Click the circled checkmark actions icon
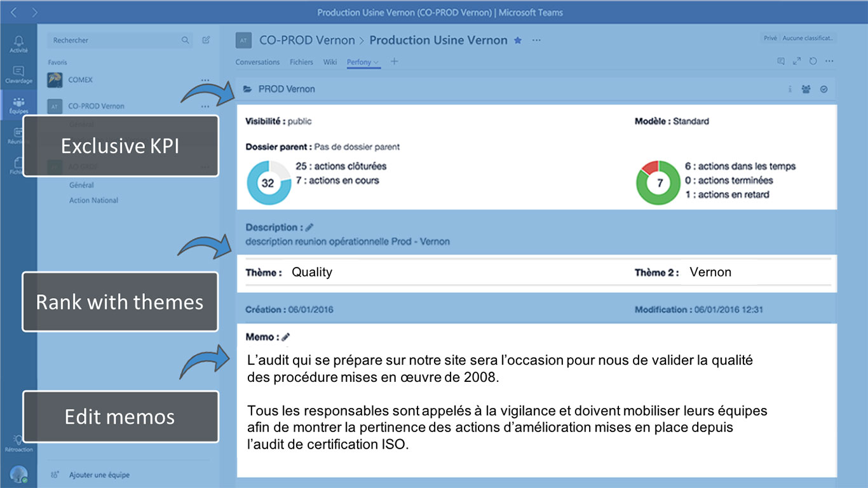Image resolution: width=868 pixels, height=488 pixels. 824,90
